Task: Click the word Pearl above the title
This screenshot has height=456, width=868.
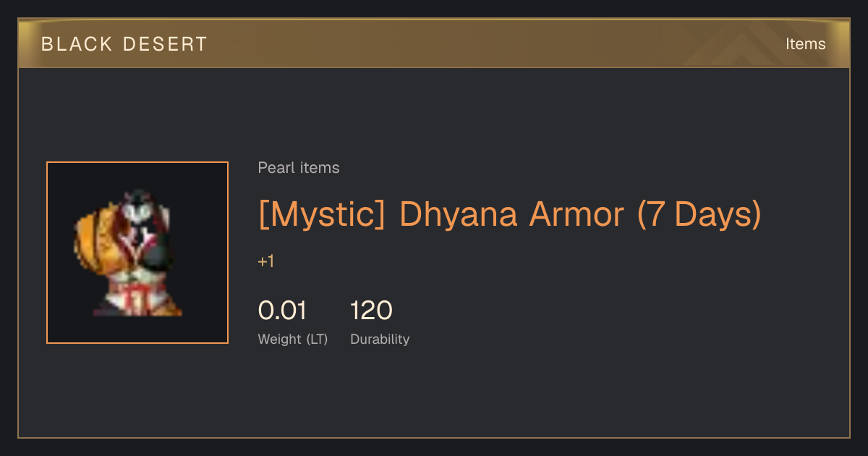Action: point(274,168)
